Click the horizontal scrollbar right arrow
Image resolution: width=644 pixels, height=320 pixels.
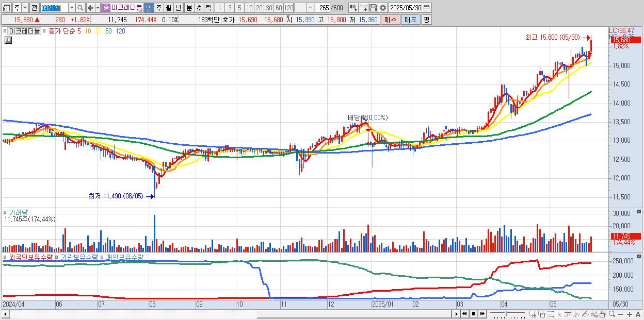[456, 314]
